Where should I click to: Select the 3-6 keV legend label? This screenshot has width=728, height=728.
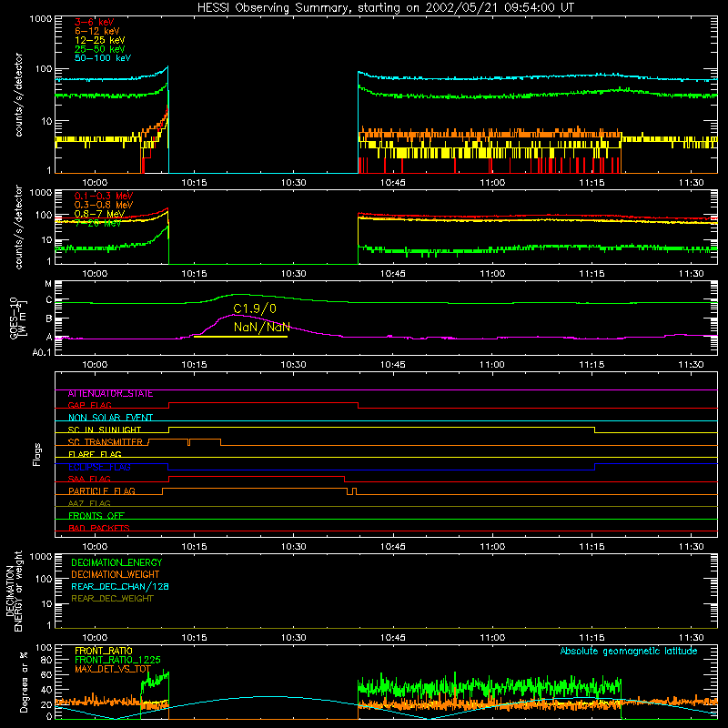[94, 22]
